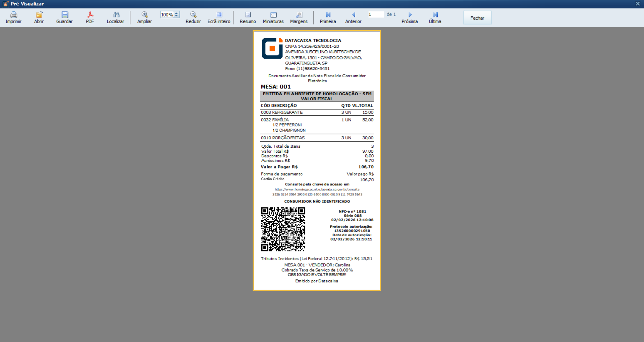Click the 'Descontos R$' line
Viewport: 644px width, 342px height.
tap(317, 156)
